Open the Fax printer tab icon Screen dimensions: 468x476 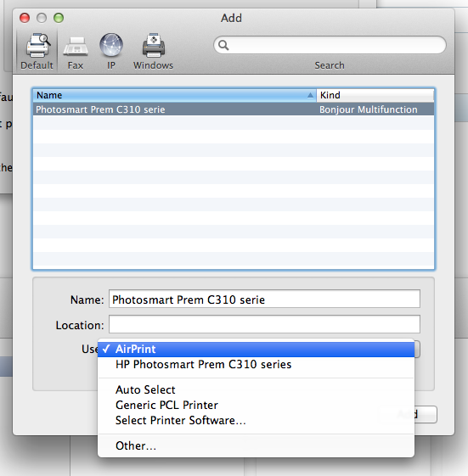(x=76, y=47)
